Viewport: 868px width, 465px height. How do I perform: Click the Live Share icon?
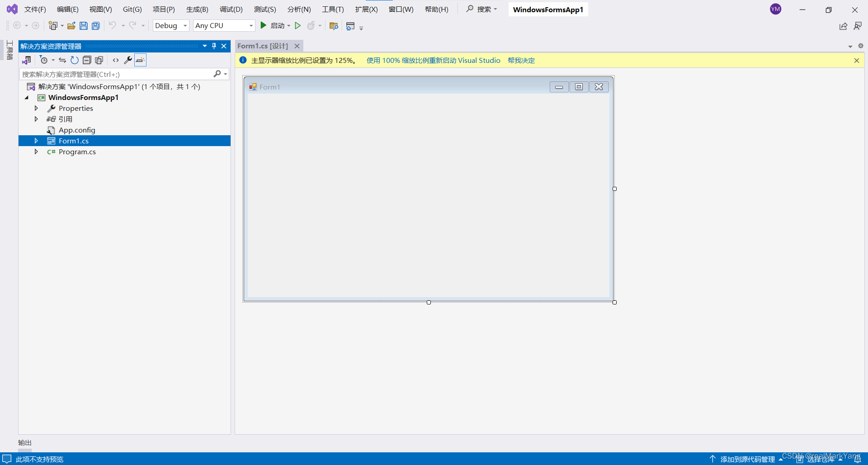click(843, 26)
